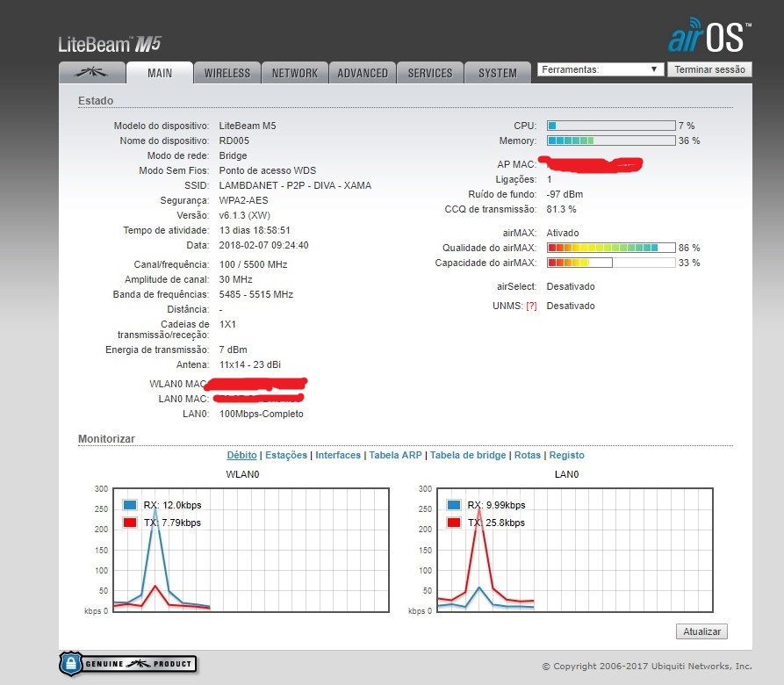Expand the Ferramentas dropdown

point(601,69)
